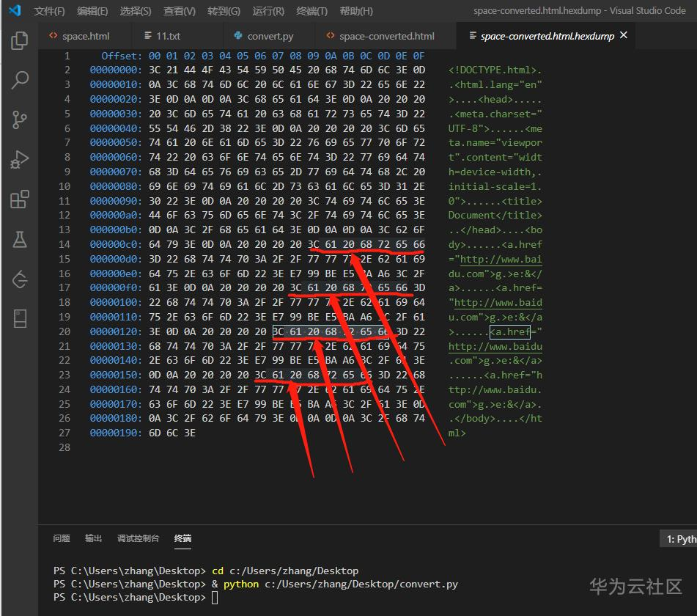This screenshot has width=697, height=616.
Task: Switch to the convert.py tab
Action: click(269, 36)
